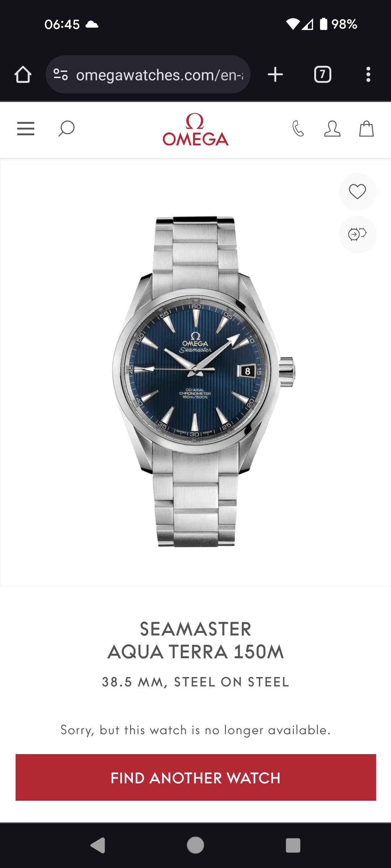The image size is (391, 868).
Task: Tap the Seamaster Aqua Terra watch image
Action: [203, 382]
